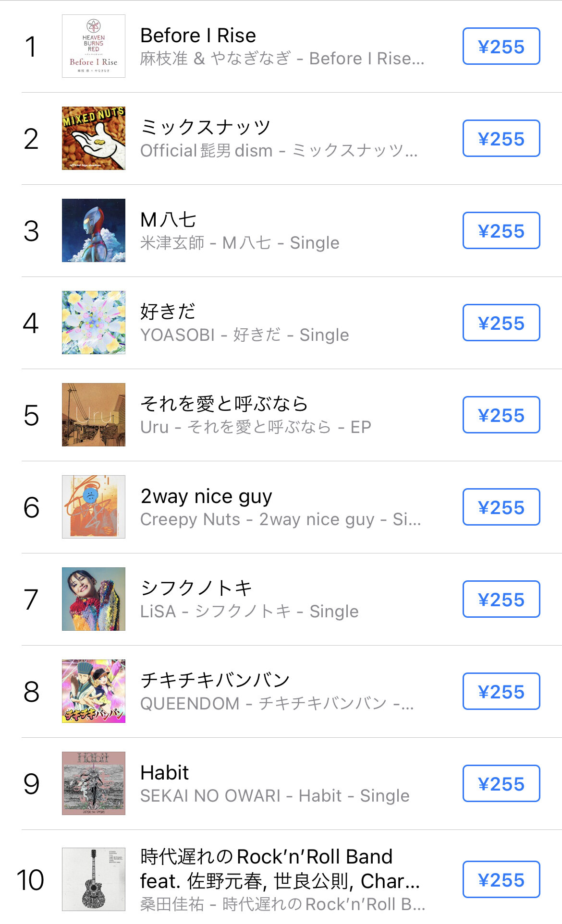Tap the QUEENDOM anime cover thumbnail
The width and height of the screenshot is (562, 924).
94,691
